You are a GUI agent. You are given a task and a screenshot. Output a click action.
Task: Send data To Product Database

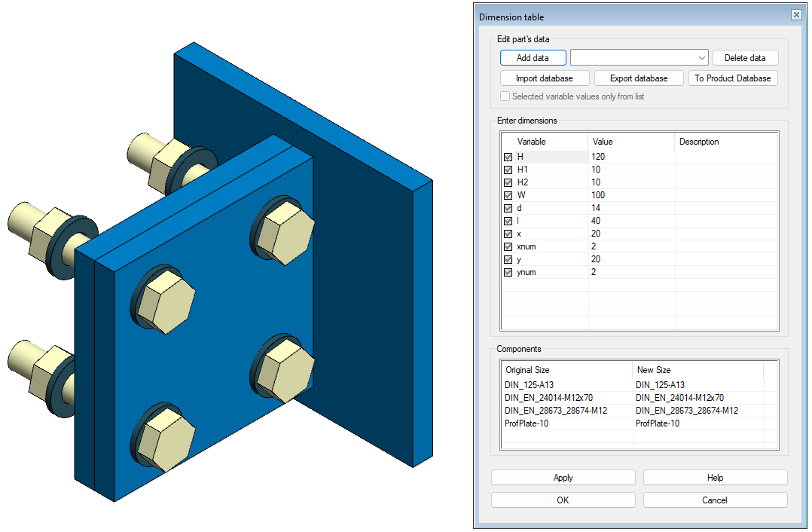pyautogui.click(x=732, y=78)
